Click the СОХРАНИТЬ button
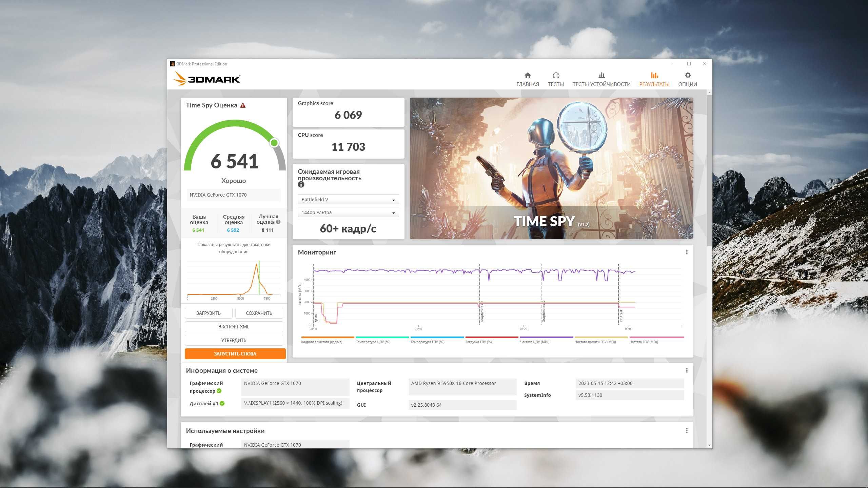868x488 pixels. pos(259,313)
